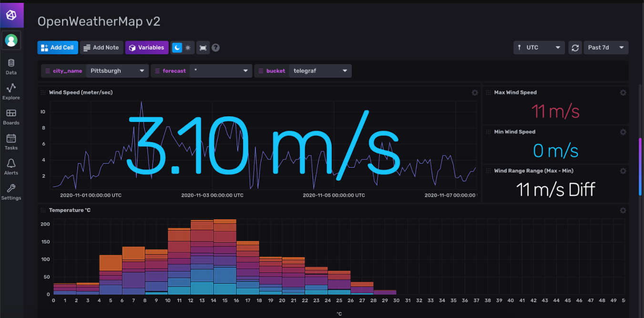The width and height of the screenshot is (644, 318).
Task: Switch to dark mode with moon toggle
Action: point(177,48)
